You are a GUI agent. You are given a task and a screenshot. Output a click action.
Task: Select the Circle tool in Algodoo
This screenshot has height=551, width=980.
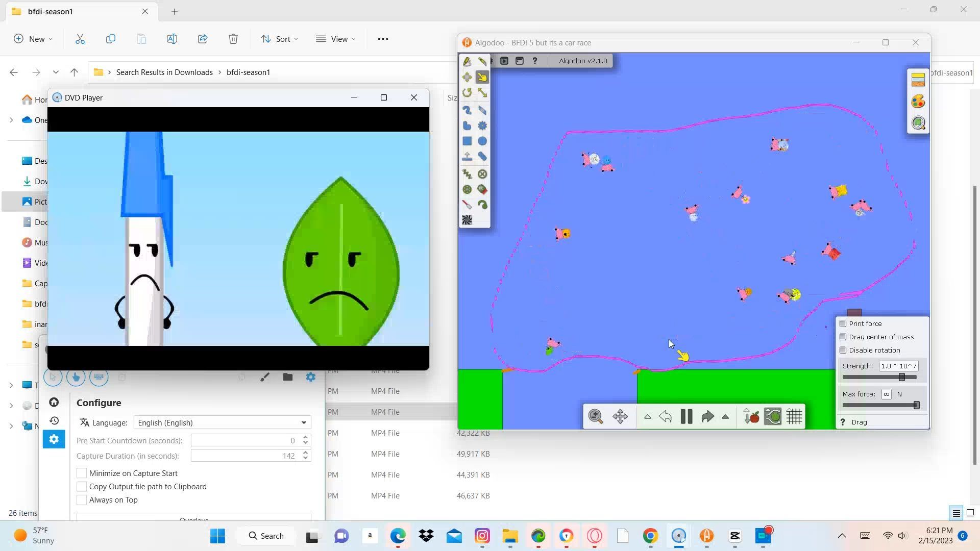[x=482, y=141]
